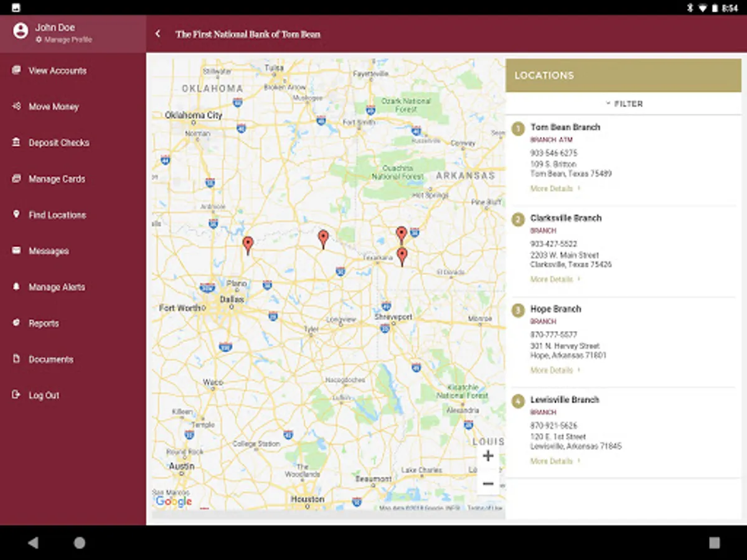
Task: Call Hope phone 870-777-5577
Action: [553, 335]
